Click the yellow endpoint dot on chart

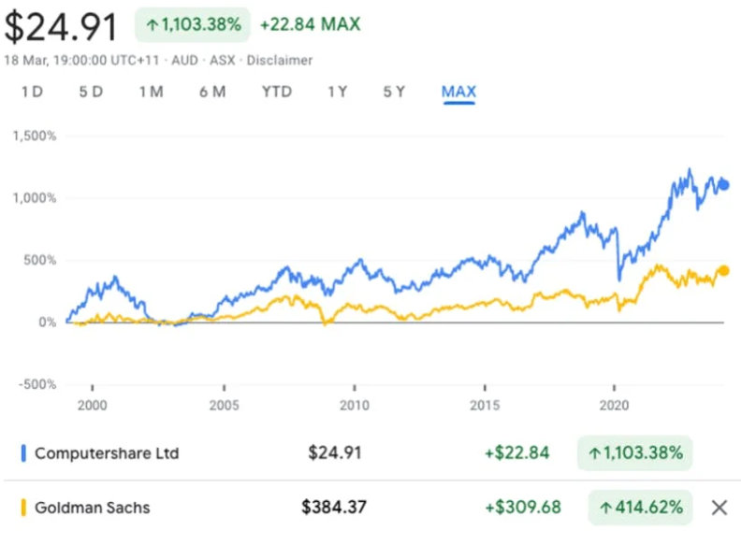[723, 271]
